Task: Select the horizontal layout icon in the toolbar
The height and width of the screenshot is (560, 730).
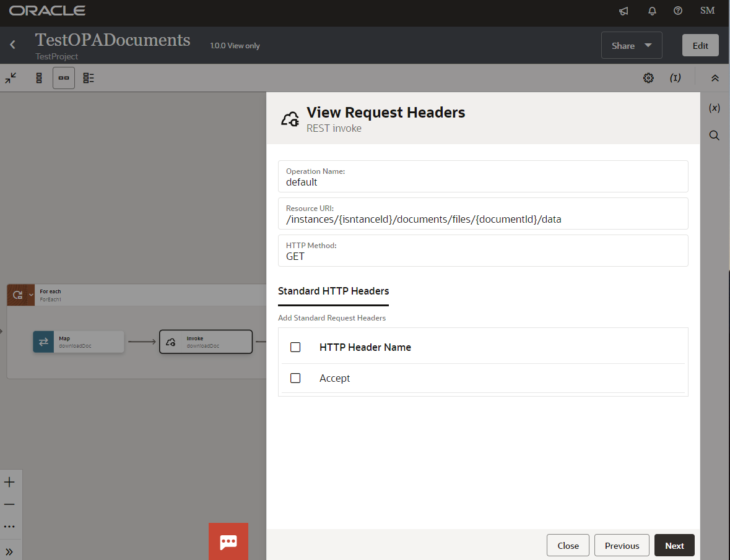Action: pos(64,77)
